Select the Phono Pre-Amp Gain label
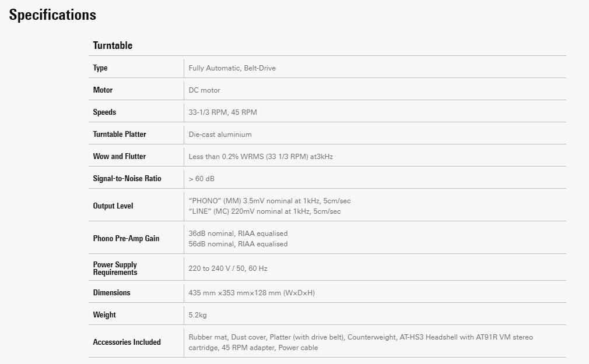This screenshot has height=364, width=589. [126, 238]
